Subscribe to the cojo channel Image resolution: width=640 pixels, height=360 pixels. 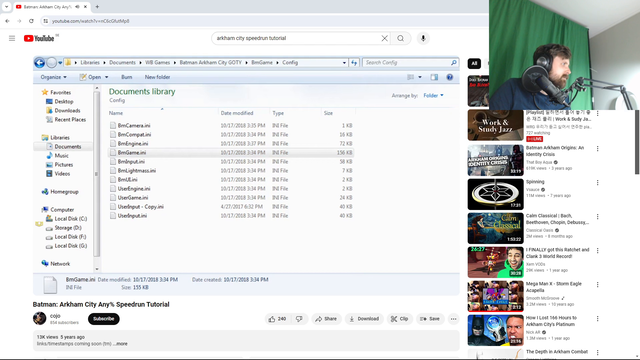pyautogui.click(x=104, y=319)
